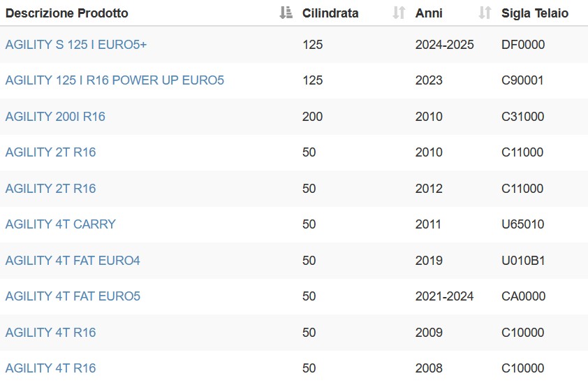588x383 pixels.
Task: Click the Cilindrata column sort arrows
Action: click(x=399, y=13)
